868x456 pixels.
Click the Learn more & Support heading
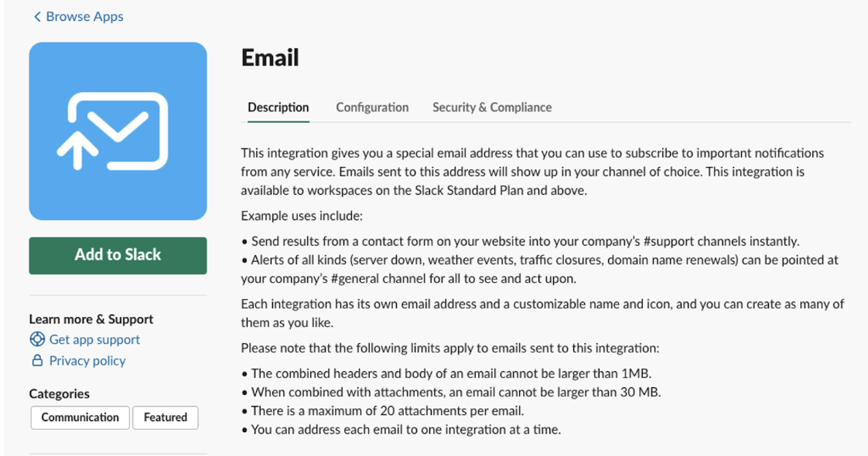[91, 319]
